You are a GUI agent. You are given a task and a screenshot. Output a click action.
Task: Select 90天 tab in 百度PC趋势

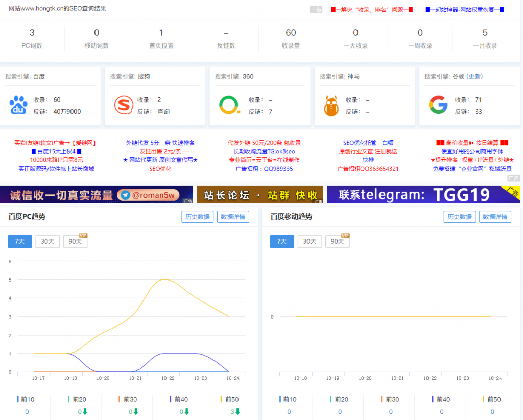pos(75,241)
